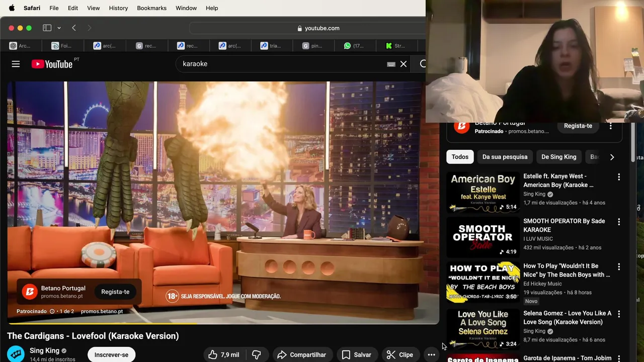Select 'De Sing King' filter chip

click(559, 157)
